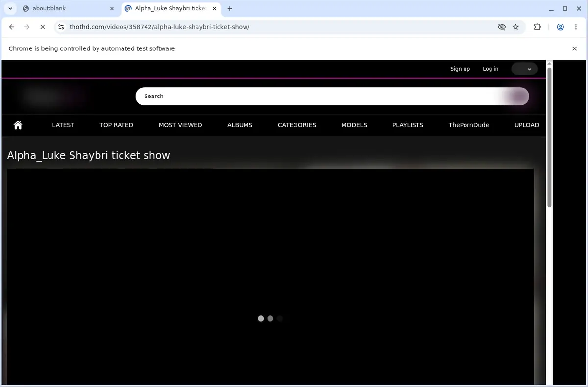Open the extensions puzzle icon
Screen dimensions: 588x387
click(538, 27)
